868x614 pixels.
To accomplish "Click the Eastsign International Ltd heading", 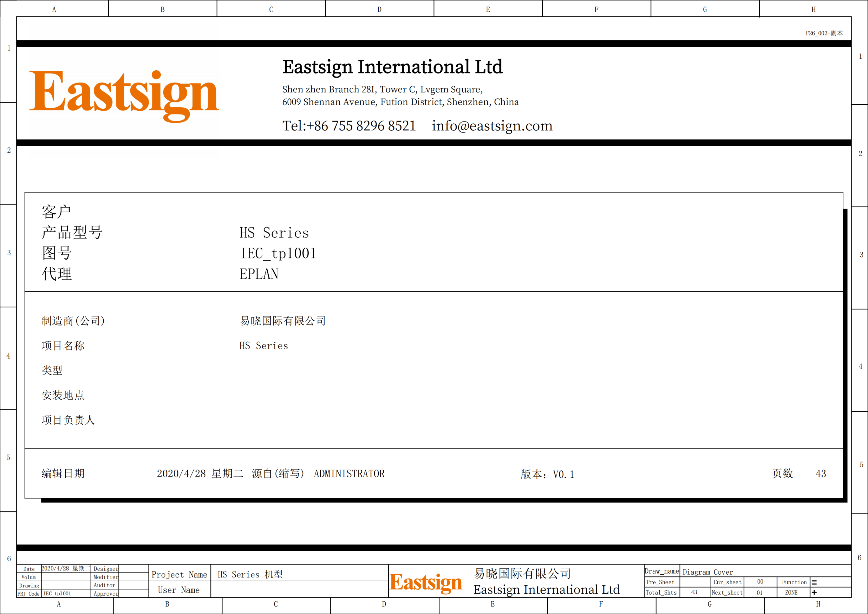I will (x=393, y=67).
